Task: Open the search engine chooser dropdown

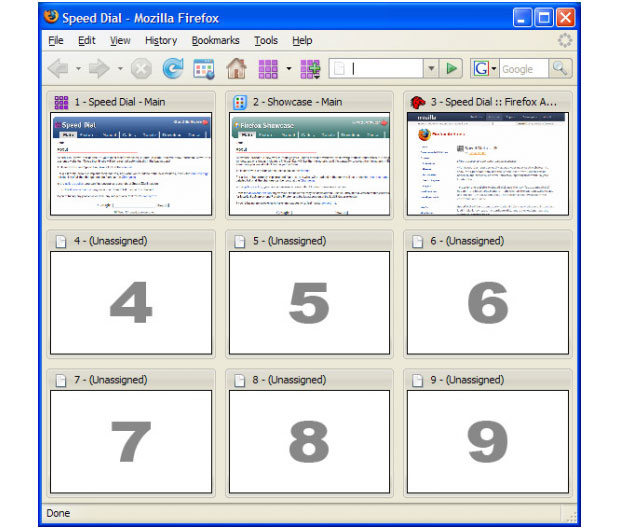Action: [493, 69]
